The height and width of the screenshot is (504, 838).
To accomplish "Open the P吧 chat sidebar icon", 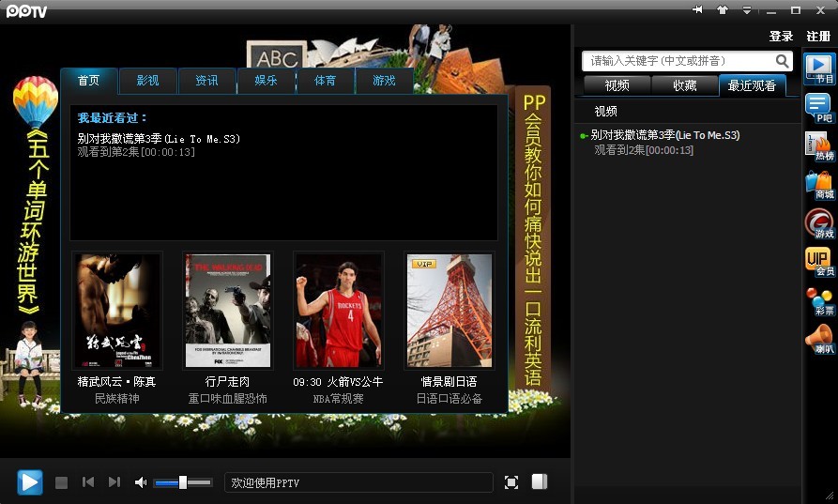I will (x=819, y=108).
